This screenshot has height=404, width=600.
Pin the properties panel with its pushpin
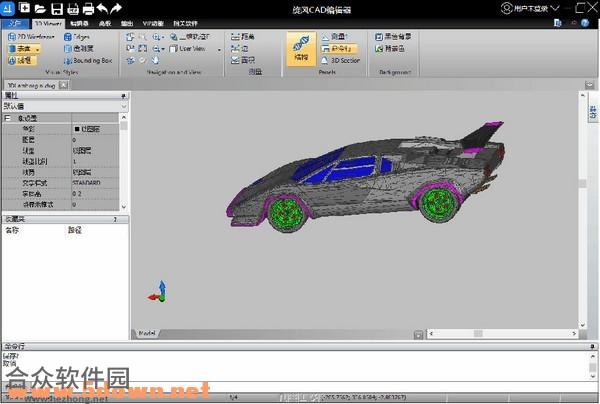point(123,96)
